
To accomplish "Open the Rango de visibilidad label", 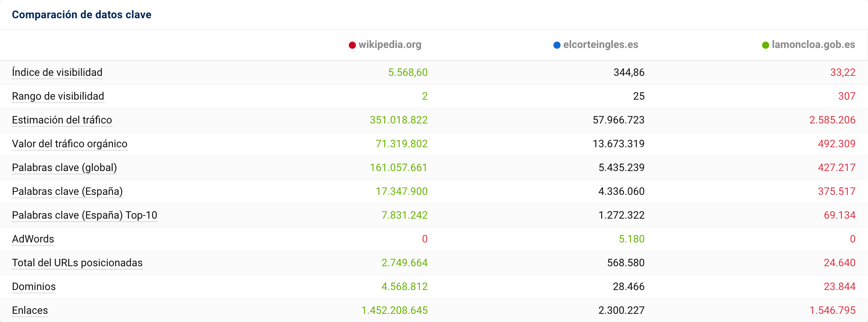I will [x=58, y=96].
